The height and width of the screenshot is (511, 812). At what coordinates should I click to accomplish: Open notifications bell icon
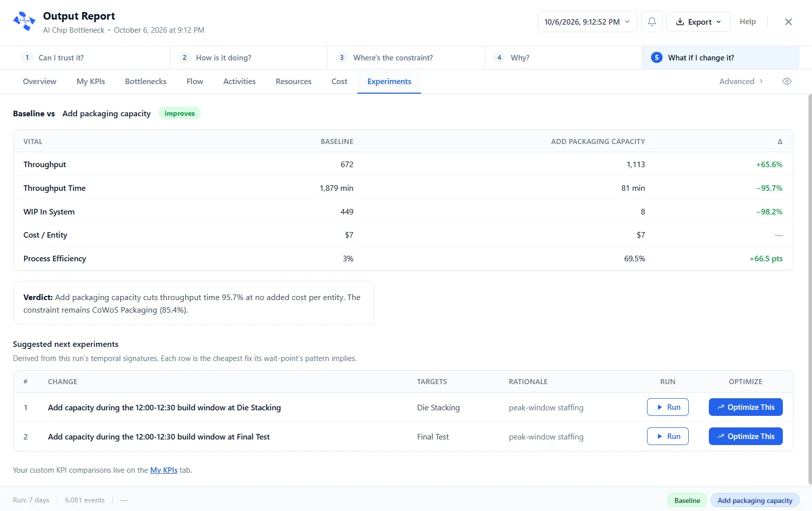[652, 22]
